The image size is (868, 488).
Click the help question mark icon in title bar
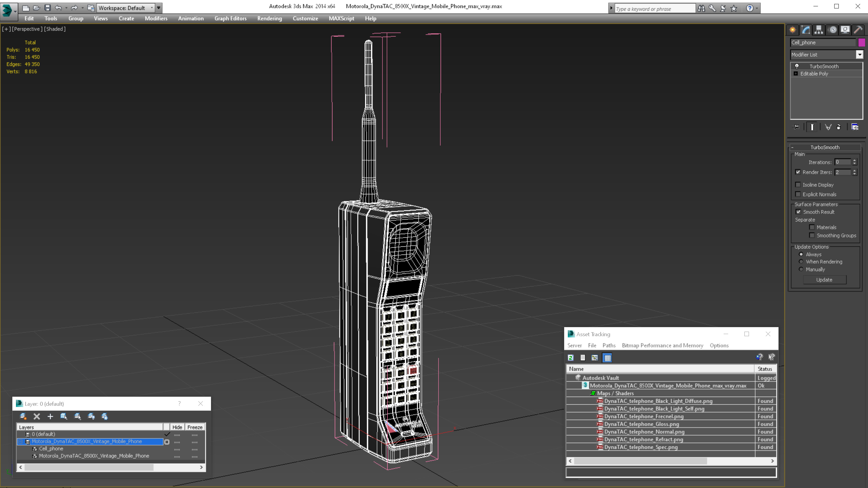click(x=749, y=8)
